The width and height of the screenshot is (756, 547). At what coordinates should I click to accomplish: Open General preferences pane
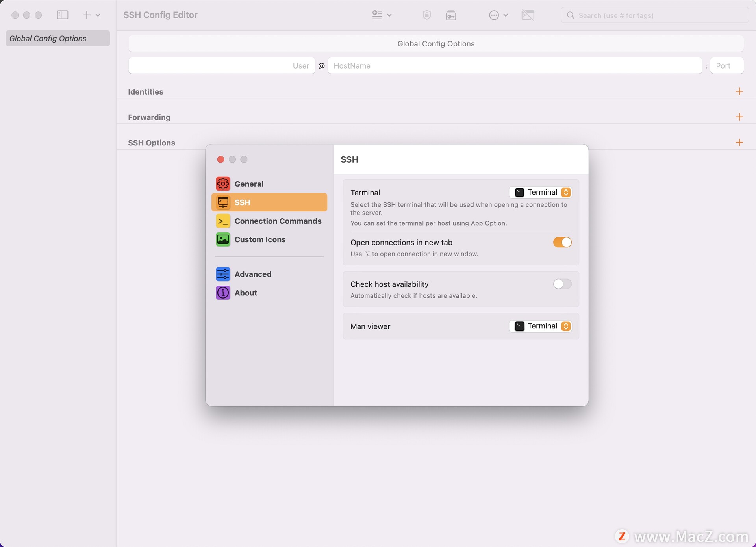(249, 184)
